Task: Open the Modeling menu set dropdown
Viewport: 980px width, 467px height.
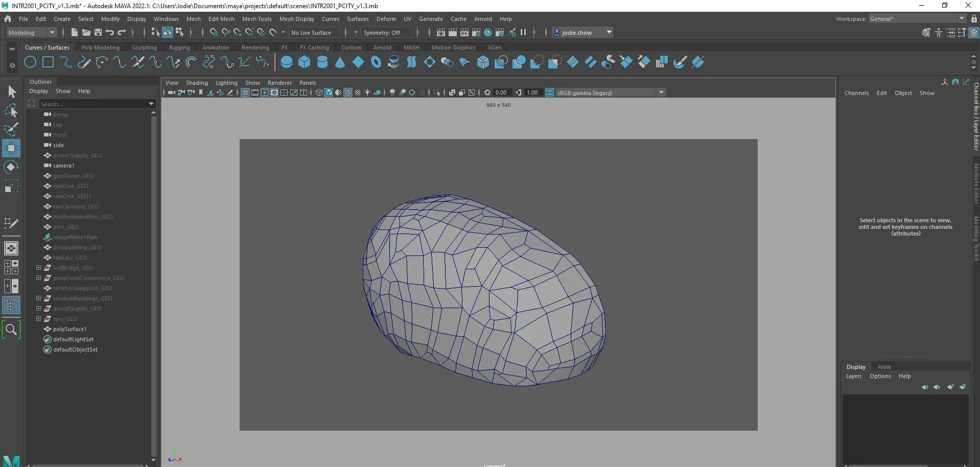Action: (x=32, y=32)
